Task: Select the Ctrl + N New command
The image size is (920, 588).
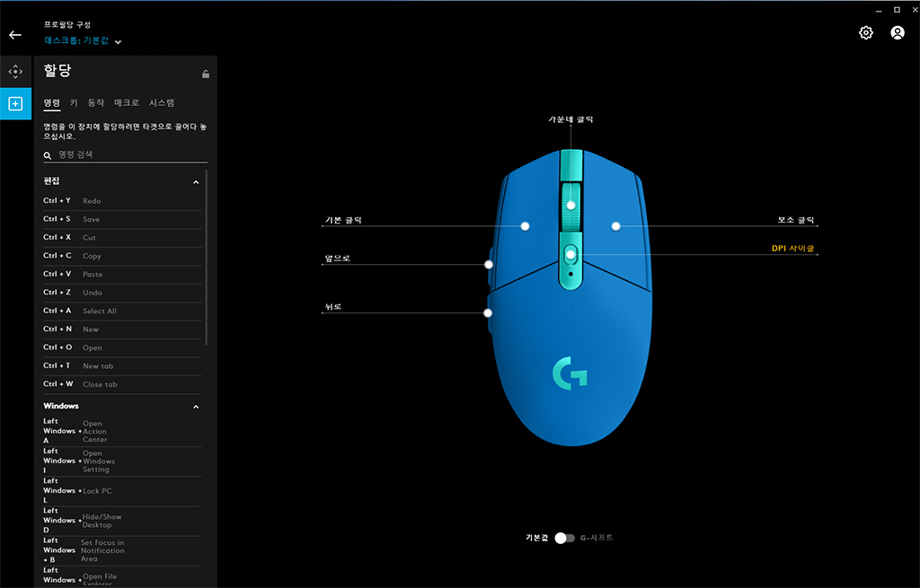Action: 122,329
